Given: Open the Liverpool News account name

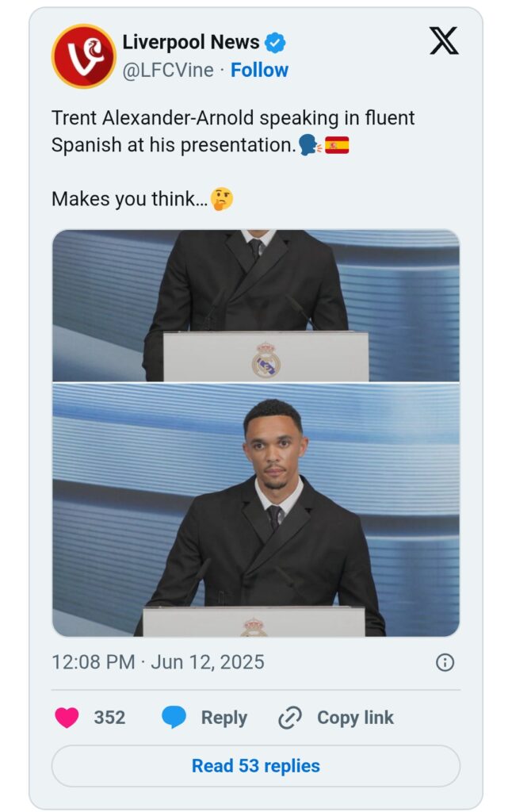Looking at the screenshot, I should (190, 42).
